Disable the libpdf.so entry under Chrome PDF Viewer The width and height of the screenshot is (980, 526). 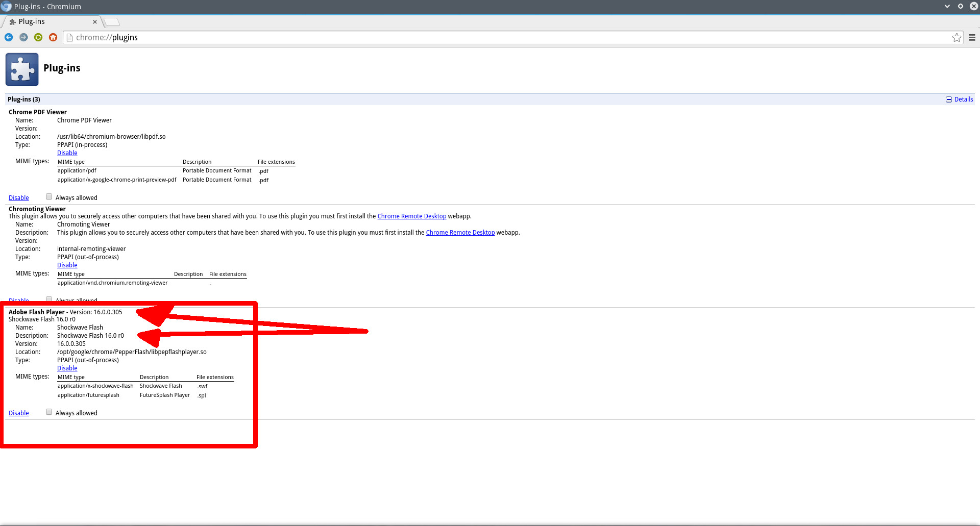pos(67,153)
